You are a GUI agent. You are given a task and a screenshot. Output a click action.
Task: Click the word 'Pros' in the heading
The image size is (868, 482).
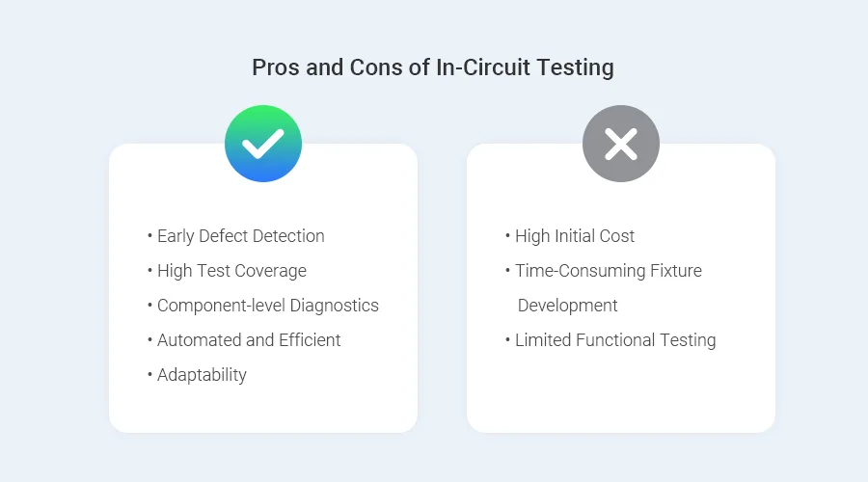[x=273, y=67]
